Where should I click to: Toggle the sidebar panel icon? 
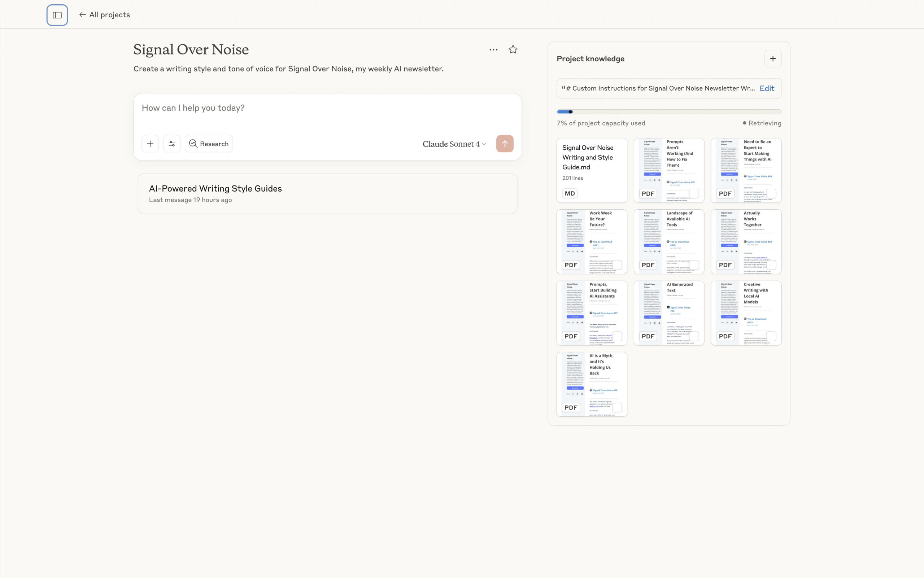[57, 15]
